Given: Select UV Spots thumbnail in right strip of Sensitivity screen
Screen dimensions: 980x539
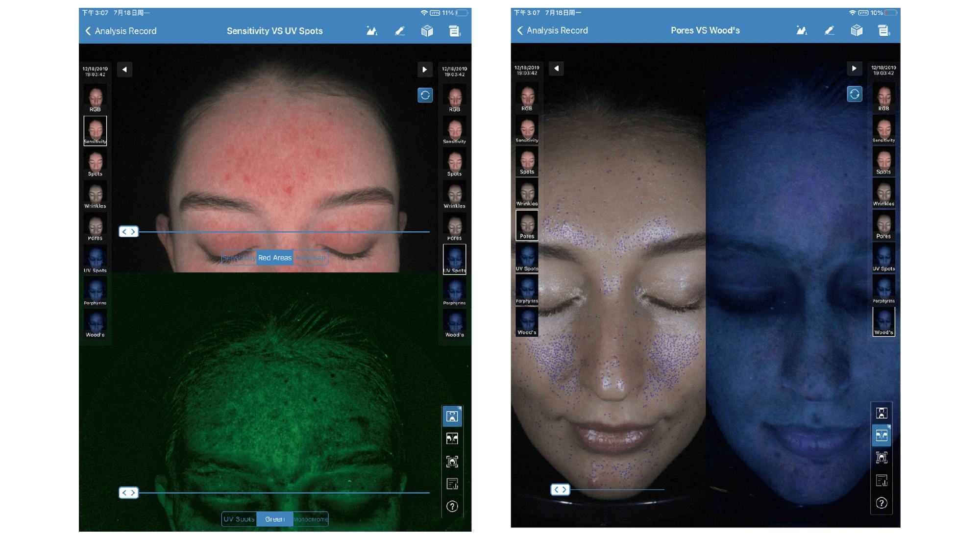Looking at the screenshot, I should tap(455, 259).
